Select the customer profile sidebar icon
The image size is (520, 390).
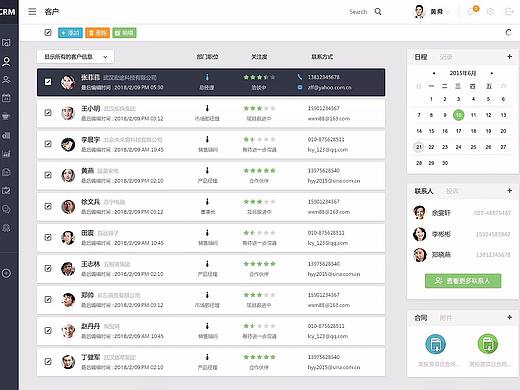[6, 61]
